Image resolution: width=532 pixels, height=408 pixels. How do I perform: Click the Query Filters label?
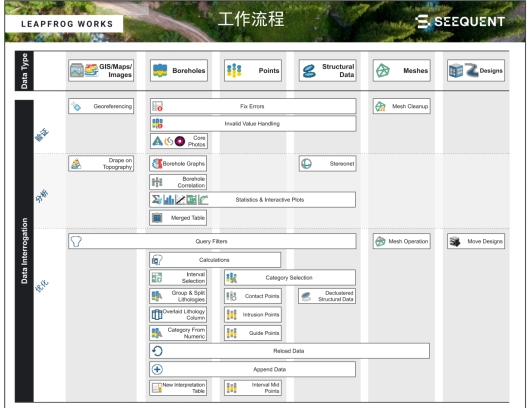pos(211,241)
